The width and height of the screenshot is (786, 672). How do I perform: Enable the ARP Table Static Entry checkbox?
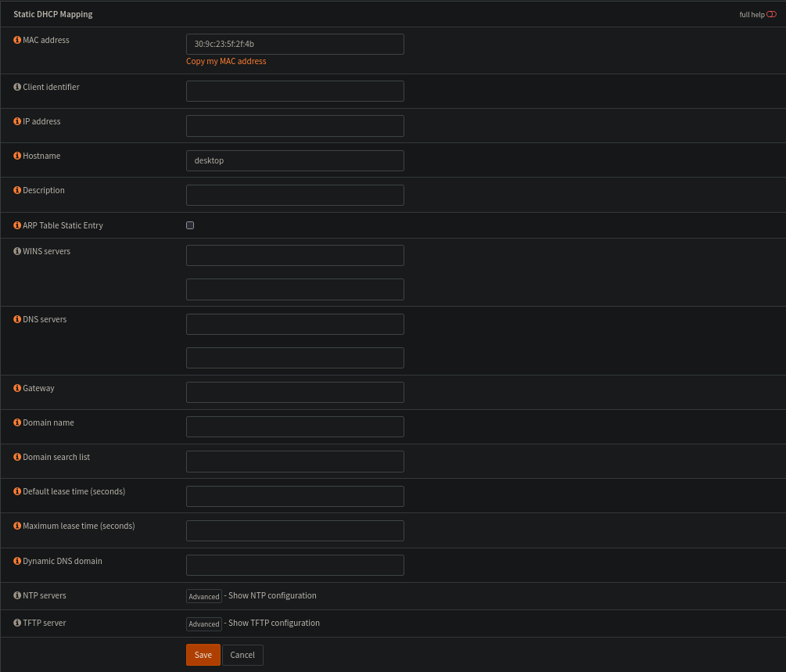click(x=190, y=225)
